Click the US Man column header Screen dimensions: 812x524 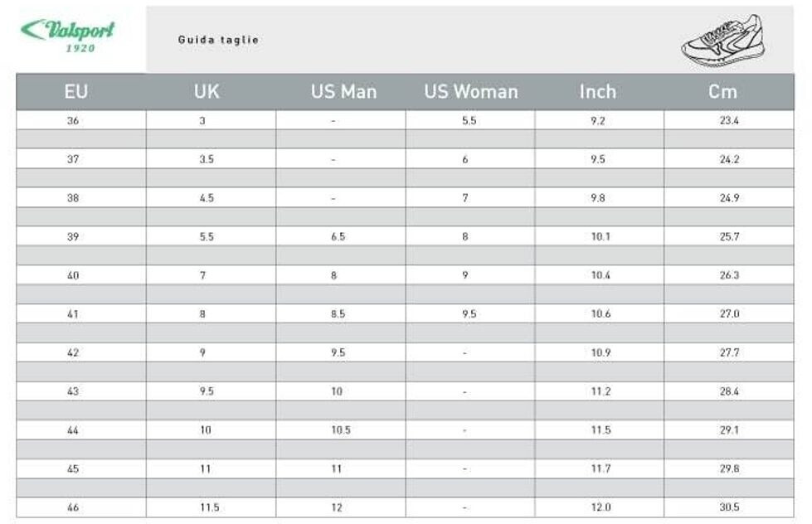[x=343, y=92]
